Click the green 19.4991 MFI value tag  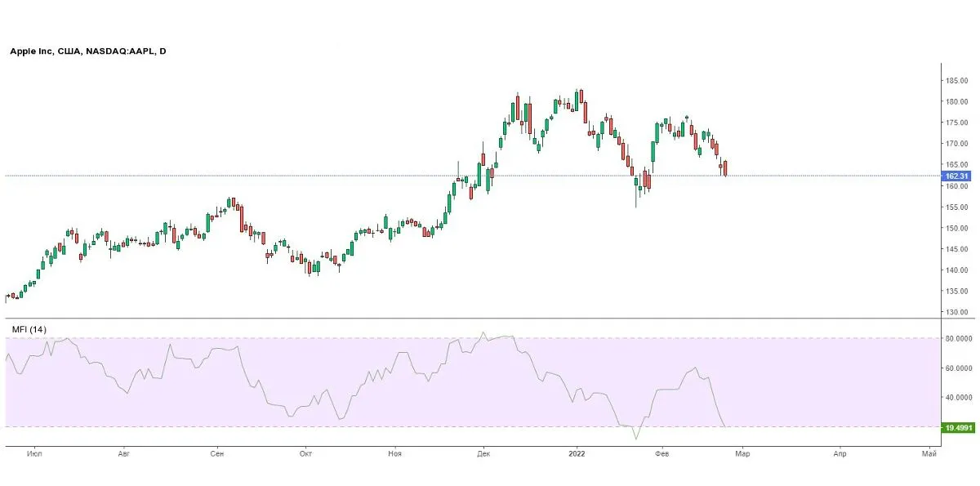pos(958,427)
